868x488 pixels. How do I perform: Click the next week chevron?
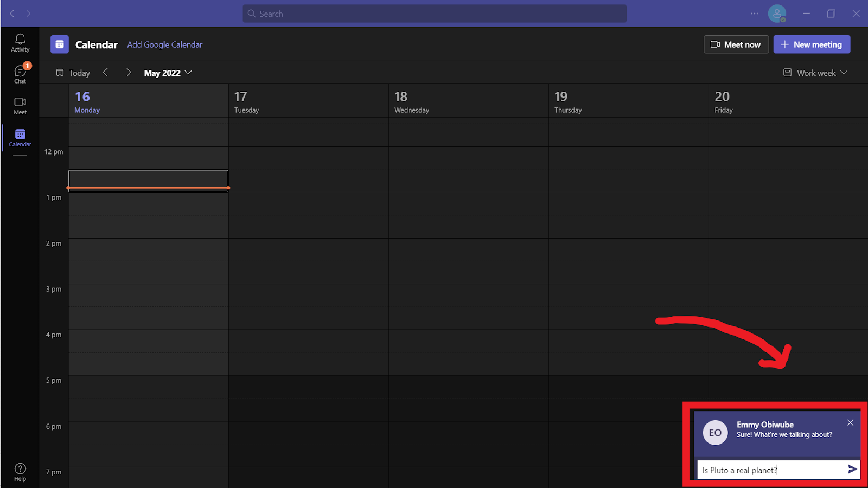(129, 72)
